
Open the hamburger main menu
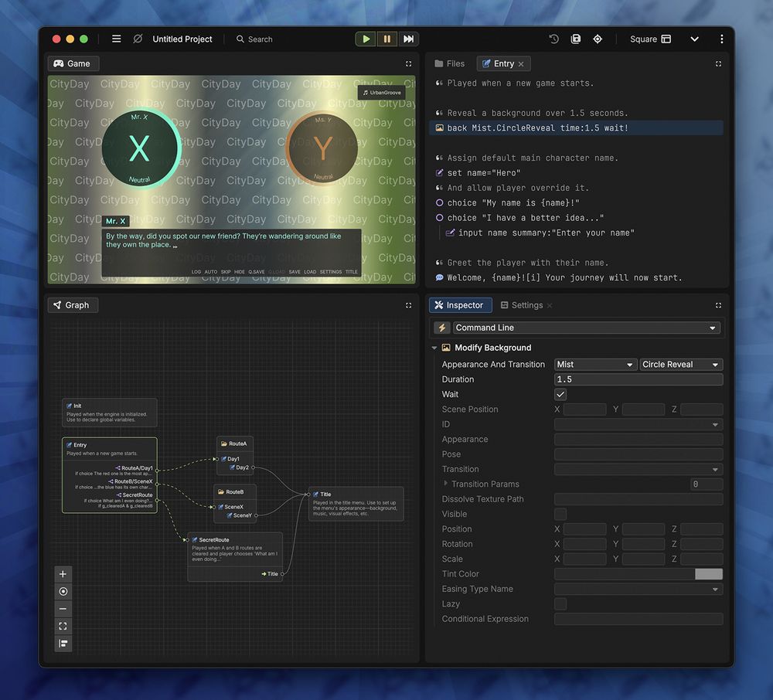coord(117,39)
